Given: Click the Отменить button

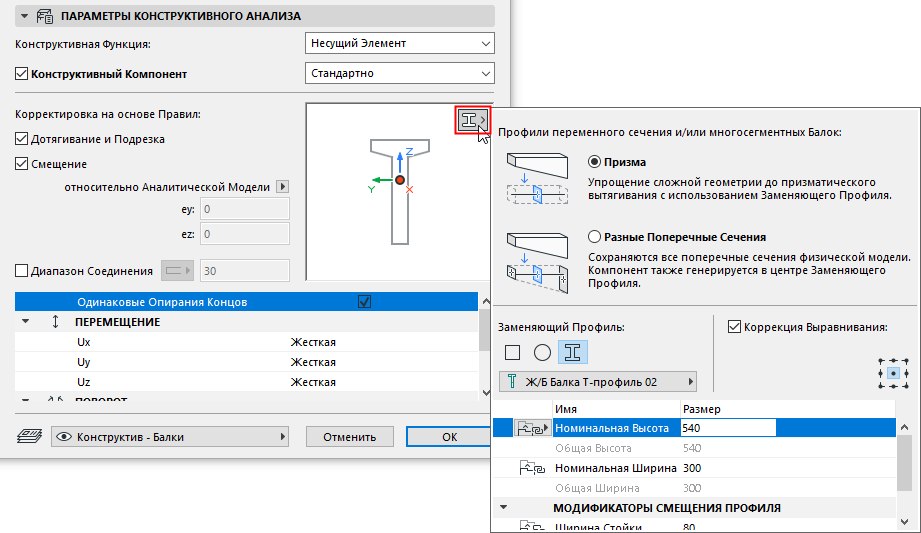Looking at the screenshot, I should click(x=349, y=437).
